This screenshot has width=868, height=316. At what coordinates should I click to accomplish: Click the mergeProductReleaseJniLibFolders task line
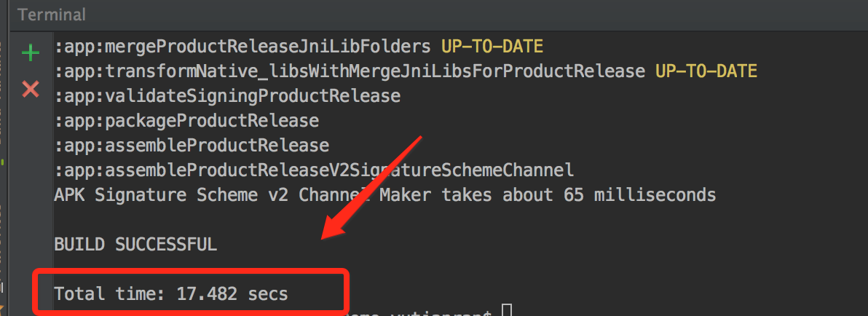tap(242, 47)
